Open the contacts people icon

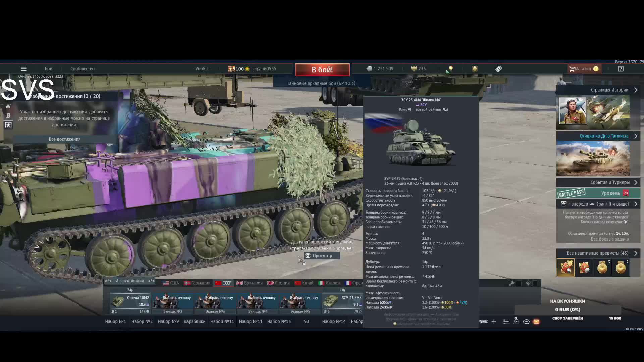(x=516, y=321)
